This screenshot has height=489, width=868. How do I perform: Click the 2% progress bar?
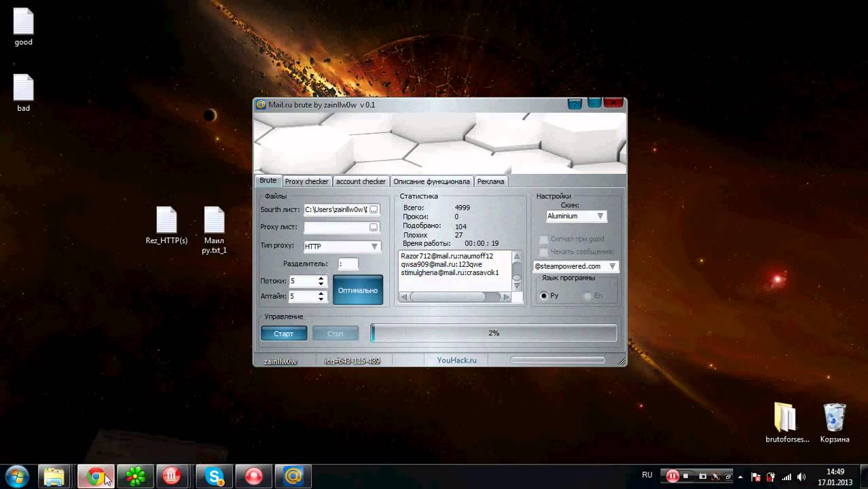point(494,333)
